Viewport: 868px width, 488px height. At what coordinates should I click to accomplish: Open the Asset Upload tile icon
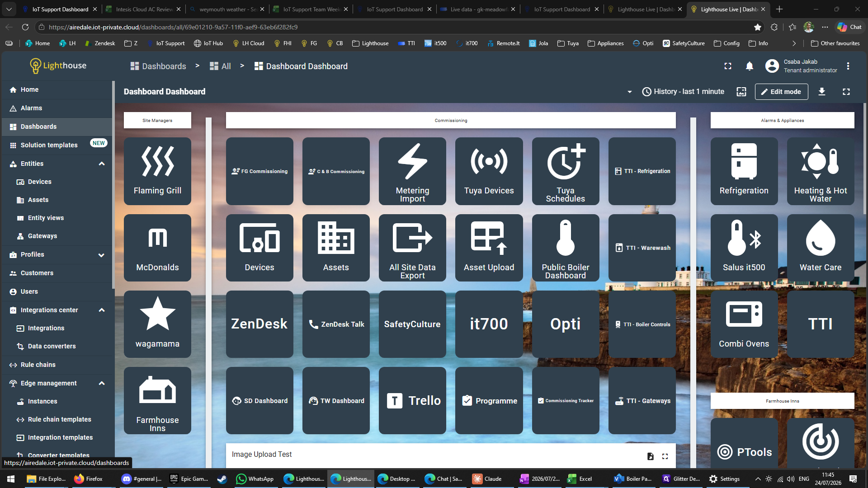pos(489,248)
